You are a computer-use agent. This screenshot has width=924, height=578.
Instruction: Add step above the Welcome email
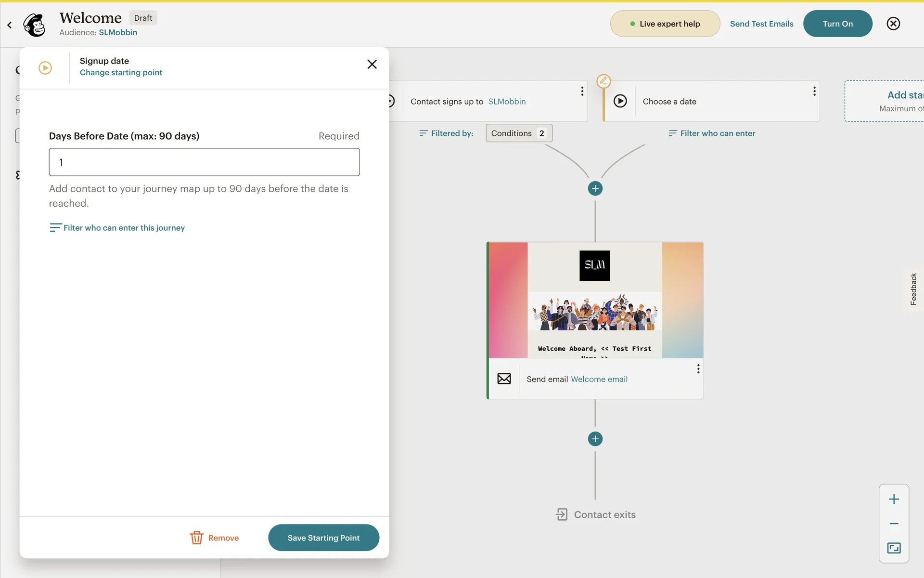tap(595, 188)
